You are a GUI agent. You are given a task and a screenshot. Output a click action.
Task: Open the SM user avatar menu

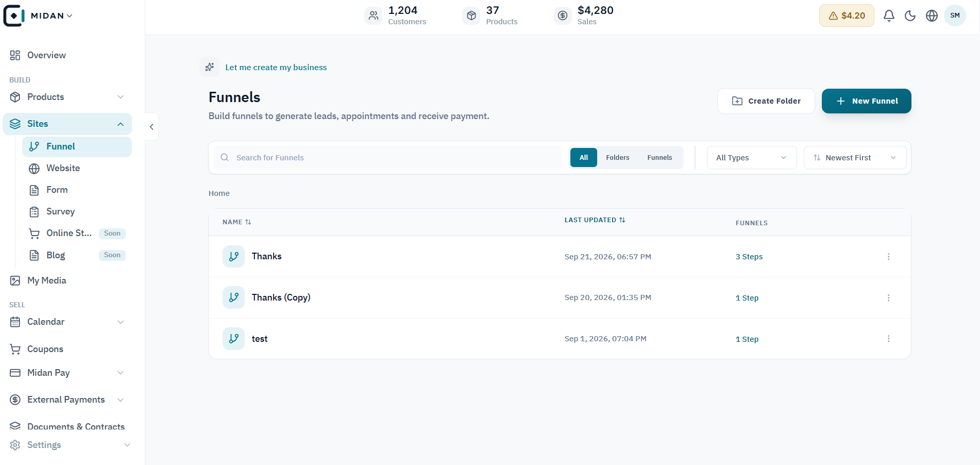[x=955, y=15]
